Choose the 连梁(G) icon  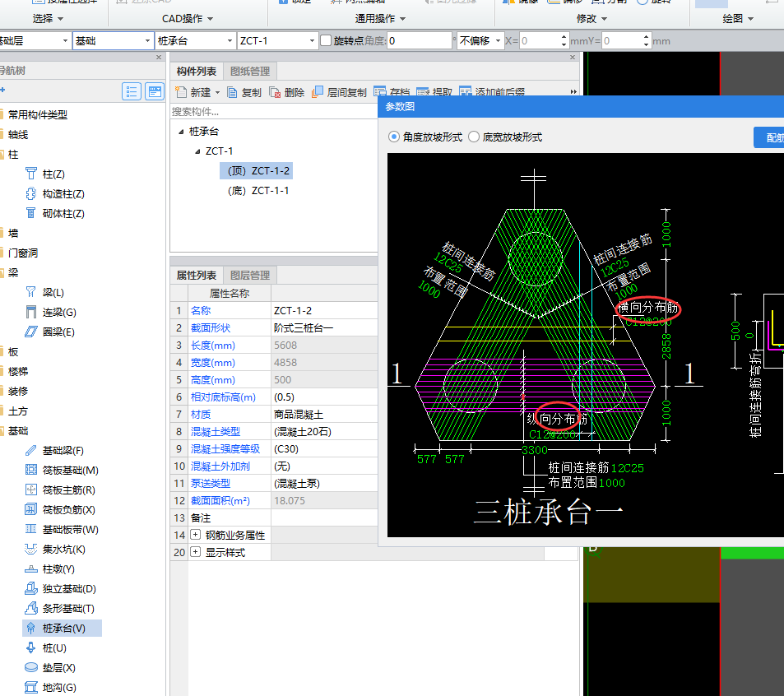pyautogui.click(x=31, y=312)
